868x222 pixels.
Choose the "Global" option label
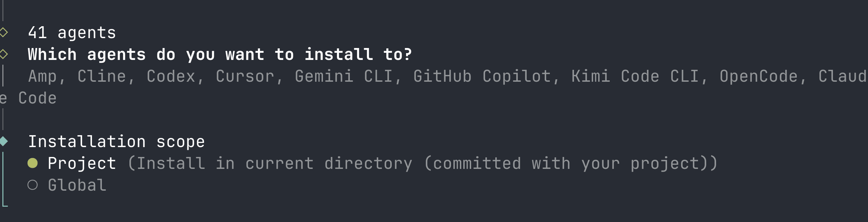click(x=77, y=185)
